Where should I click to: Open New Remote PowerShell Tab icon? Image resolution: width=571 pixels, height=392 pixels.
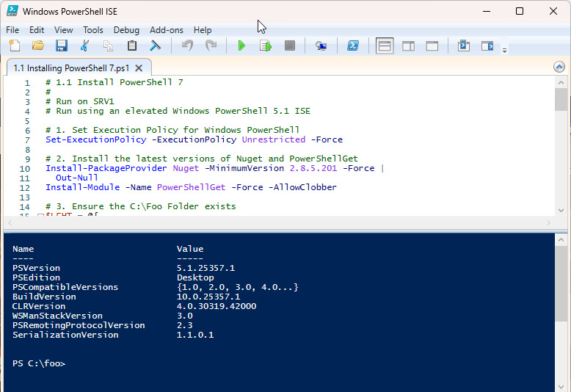point(321,46)
